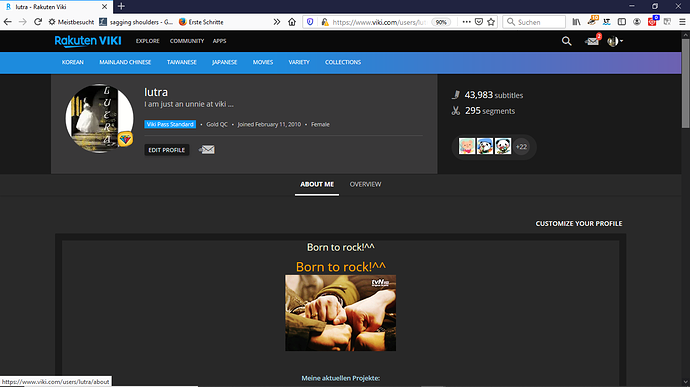Show more bookmarks via the double chevron
The width and height of the screenshot is (690, 387).
pyautogui.click(x=276, y=22)
